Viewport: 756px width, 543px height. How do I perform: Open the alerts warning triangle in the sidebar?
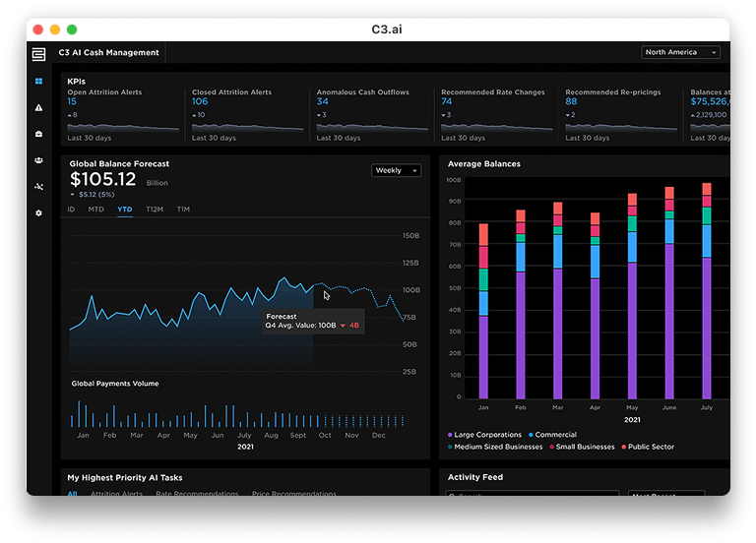pyautogui.click(x=38, y=107)
